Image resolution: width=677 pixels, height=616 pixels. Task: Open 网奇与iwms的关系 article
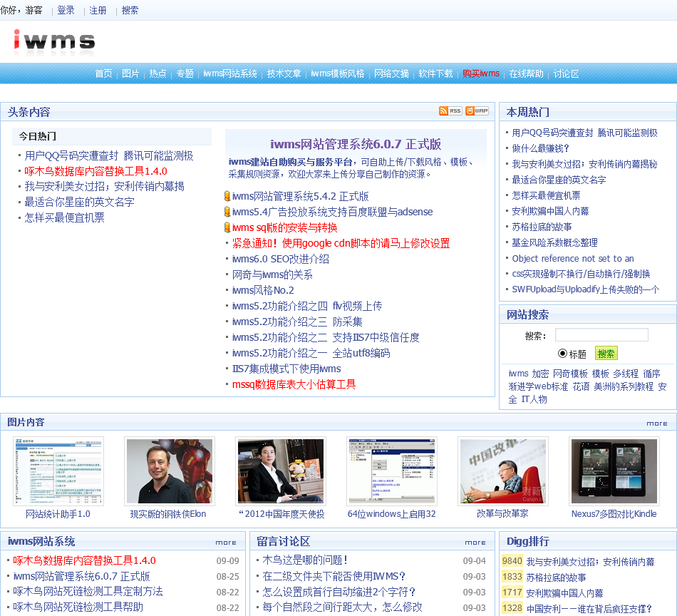tap(272, 274)
